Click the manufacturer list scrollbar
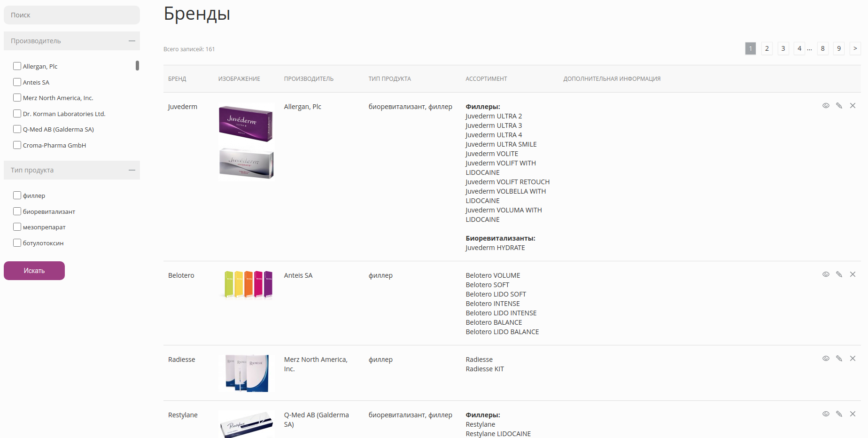The image size is (868, 438). [x=137, y=65]
